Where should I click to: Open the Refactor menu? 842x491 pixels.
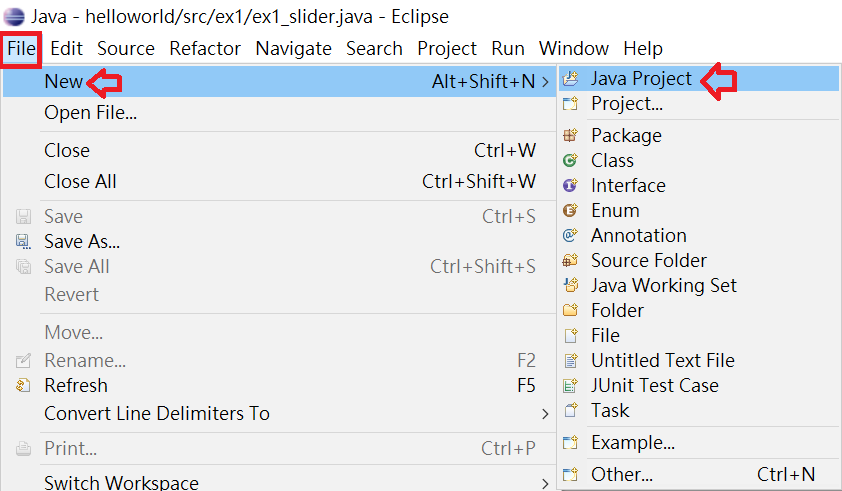(x=205, y=48)
